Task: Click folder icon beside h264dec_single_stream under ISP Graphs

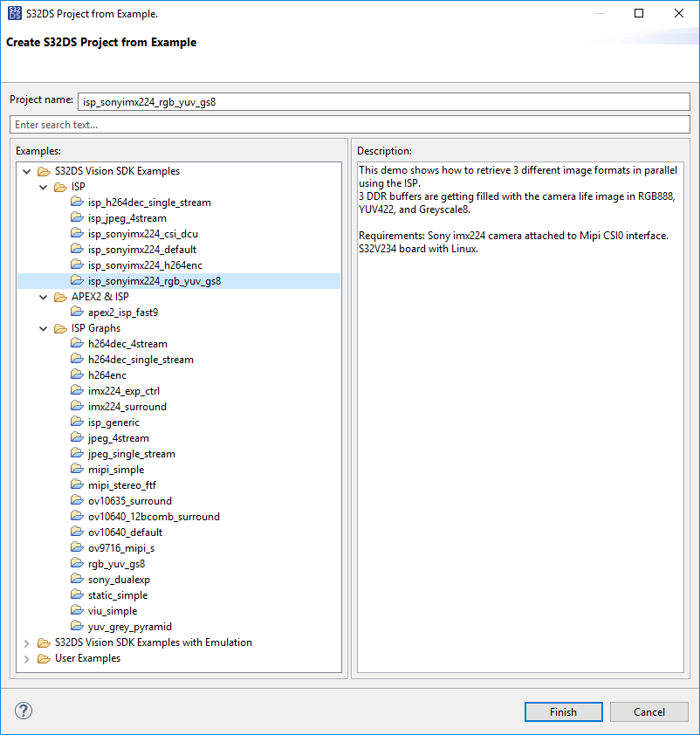Action: click(x=77, y=360)
